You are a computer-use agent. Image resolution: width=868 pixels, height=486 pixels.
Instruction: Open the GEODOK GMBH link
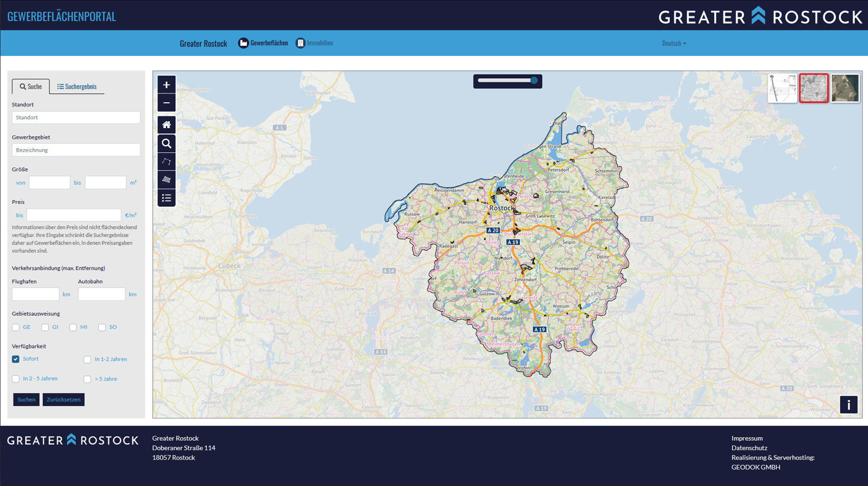coord(756,467)
